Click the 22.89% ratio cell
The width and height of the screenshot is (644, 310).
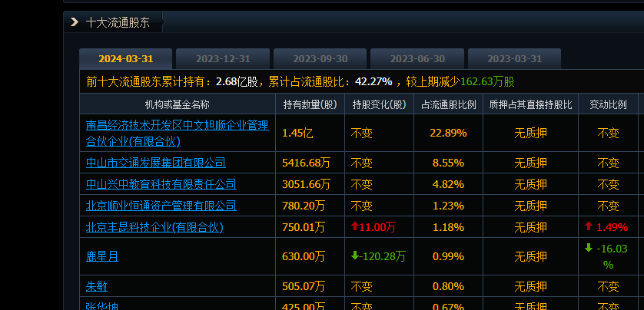[448, 133]
